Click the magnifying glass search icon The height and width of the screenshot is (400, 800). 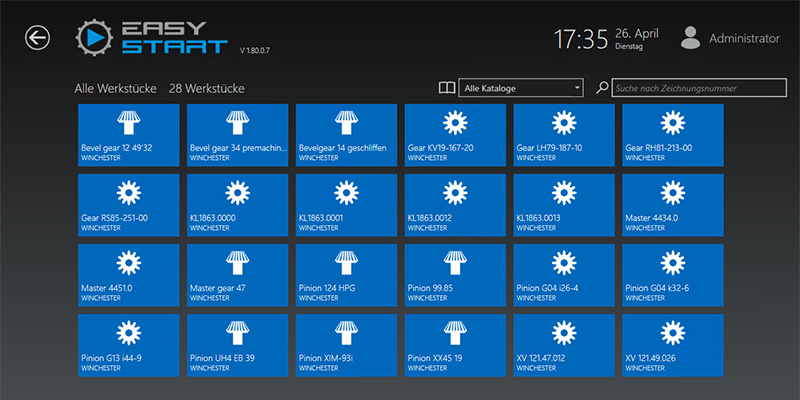pos(602,88)
